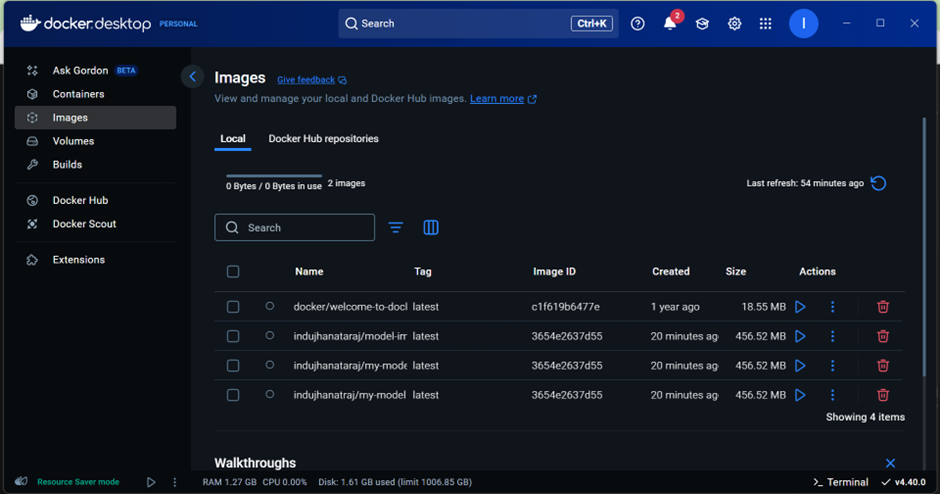Open Extensions in the sidebar
The image size is (940, 494).
(x=95, y=260)
